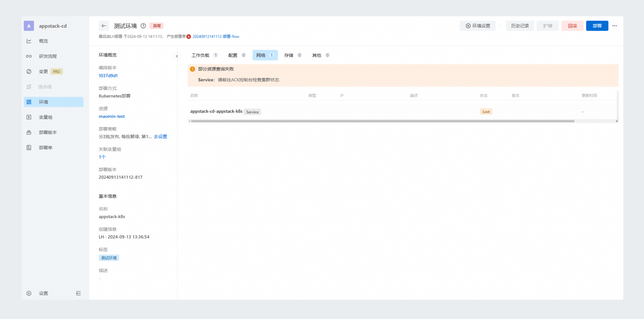The width and height of the screenshot is (644, 319).
Task: Click the 设置 gear icon at bottom
Action: coord(29,293)
